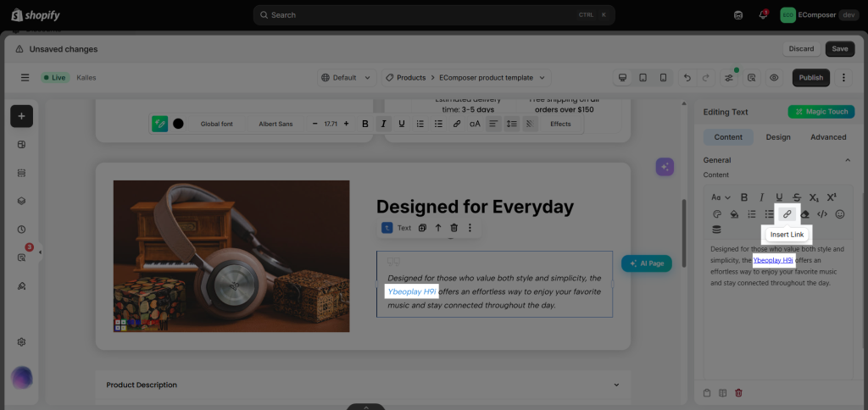Viewport: 868px width, 410px height.
Task: Discard unsaved changes
Action: (801, 48)
